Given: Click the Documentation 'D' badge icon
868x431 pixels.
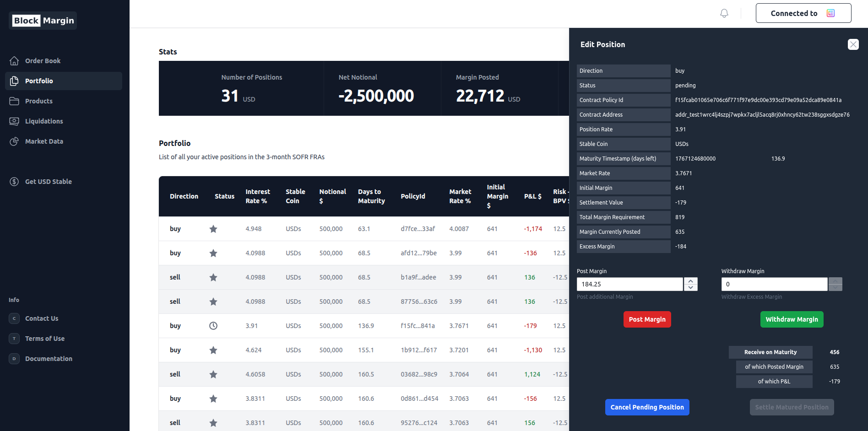Looking at the screenshot, I should click(14, 359).
